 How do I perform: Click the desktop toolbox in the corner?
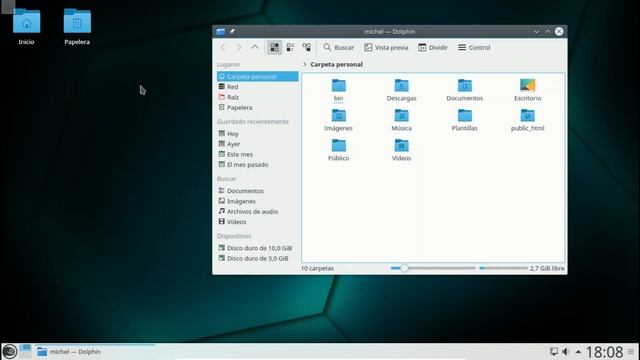8,7
